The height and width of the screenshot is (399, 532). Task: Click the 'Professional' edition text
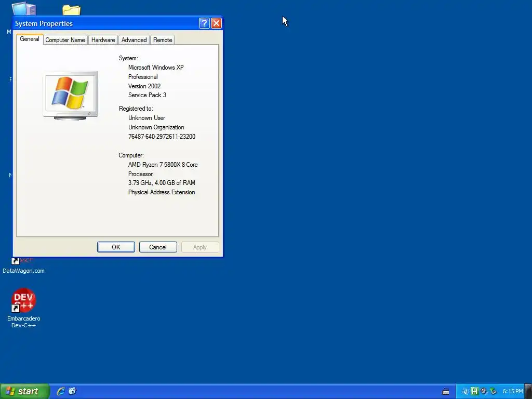pyautogui.click(x=143, y=77)
